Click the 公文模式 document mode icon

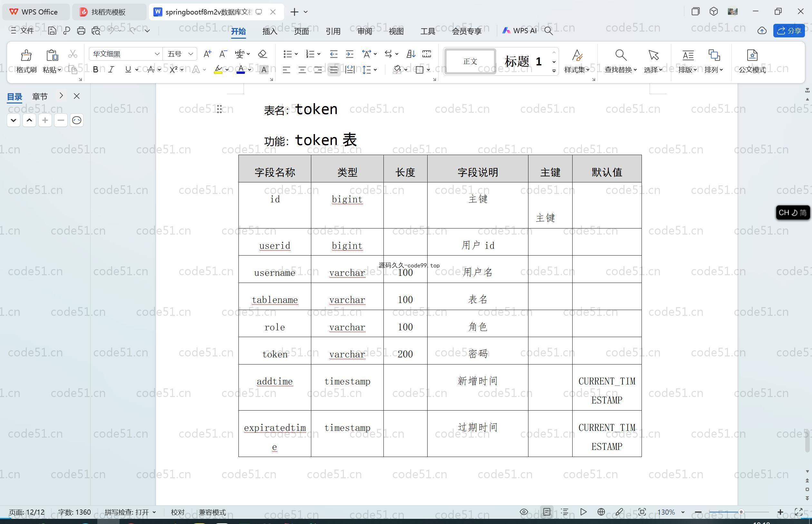coord(752,55)
